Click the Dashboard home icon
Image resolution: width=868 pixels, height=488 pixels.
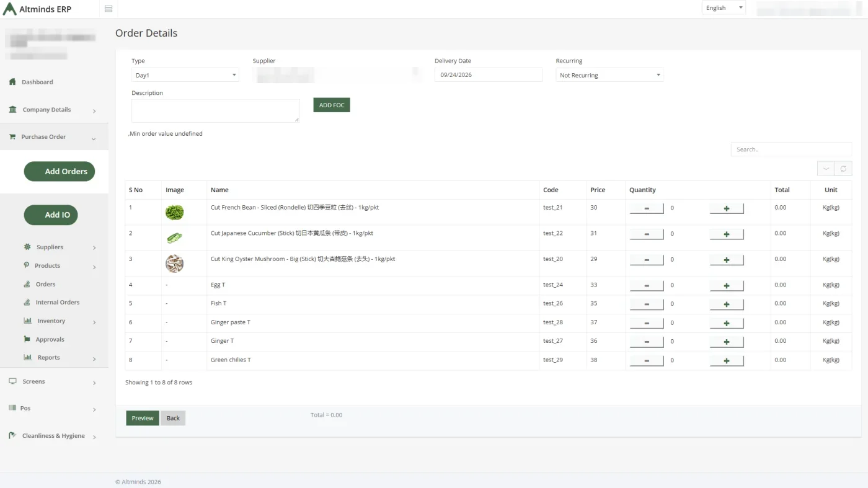pyautogui.click(x=12, y=82)
